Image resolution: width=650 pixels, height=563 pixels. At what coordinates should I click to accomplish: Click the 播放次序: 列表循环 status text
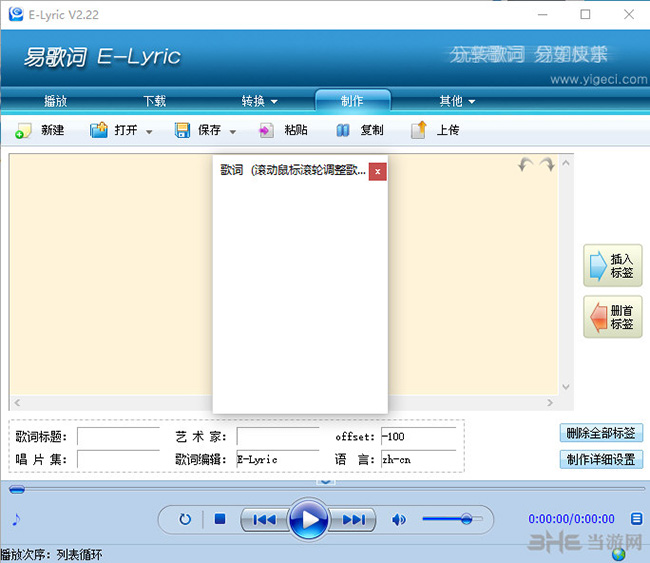pos(51,554)
